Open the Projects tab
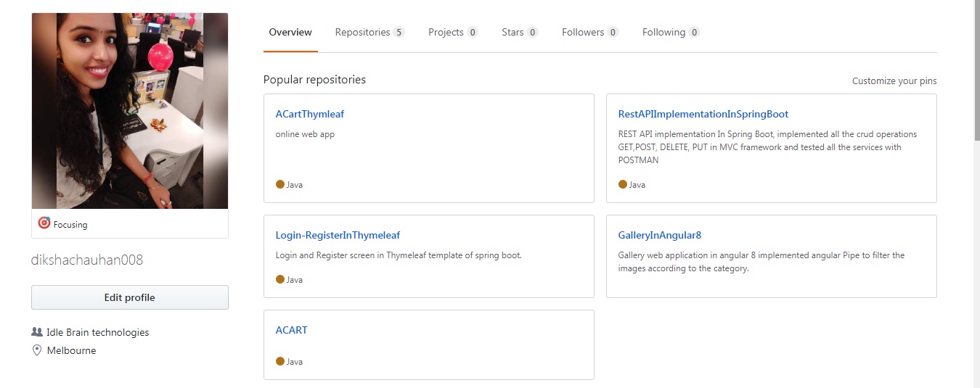This screenshot has width=980, height=388. click(446, 33)
